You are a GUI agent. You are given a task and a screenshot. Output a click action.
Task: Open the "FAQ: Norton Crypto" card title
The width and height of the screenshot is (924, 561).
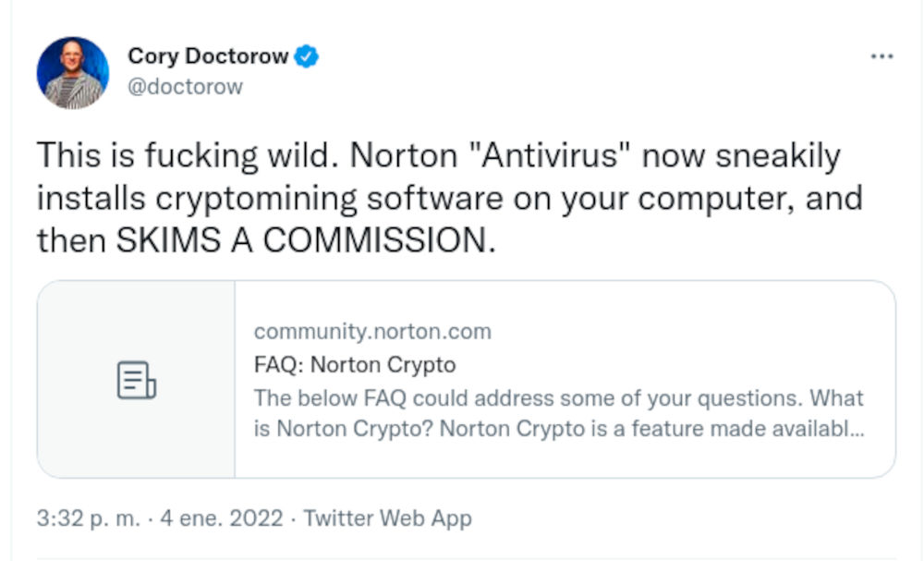(x=355, y=365)
